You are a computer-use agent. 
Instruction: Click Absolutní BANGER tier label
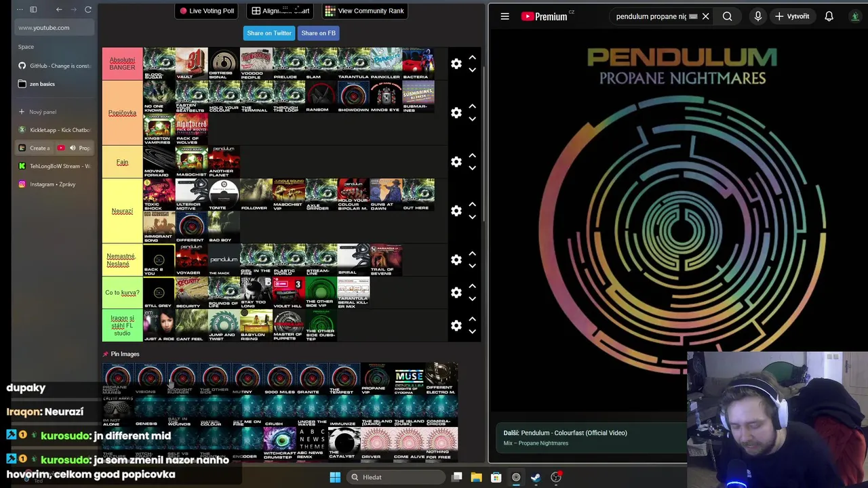(123, 64)
